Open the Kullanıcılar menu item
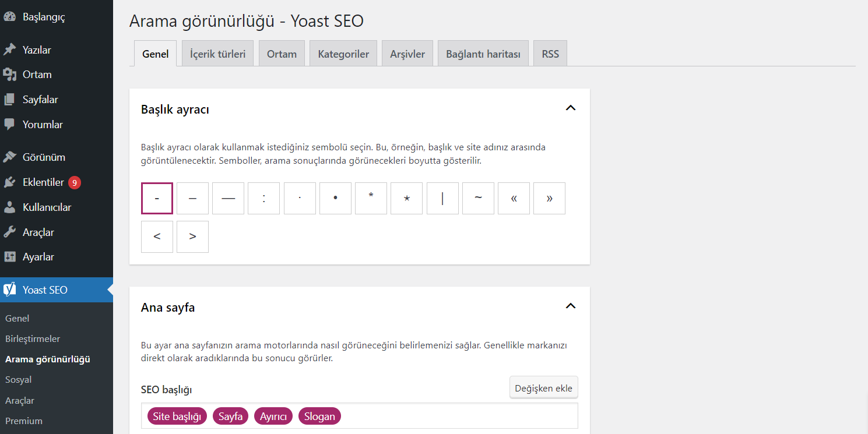The height and width of the screenshot is (434, 868). tap(57, 207)
